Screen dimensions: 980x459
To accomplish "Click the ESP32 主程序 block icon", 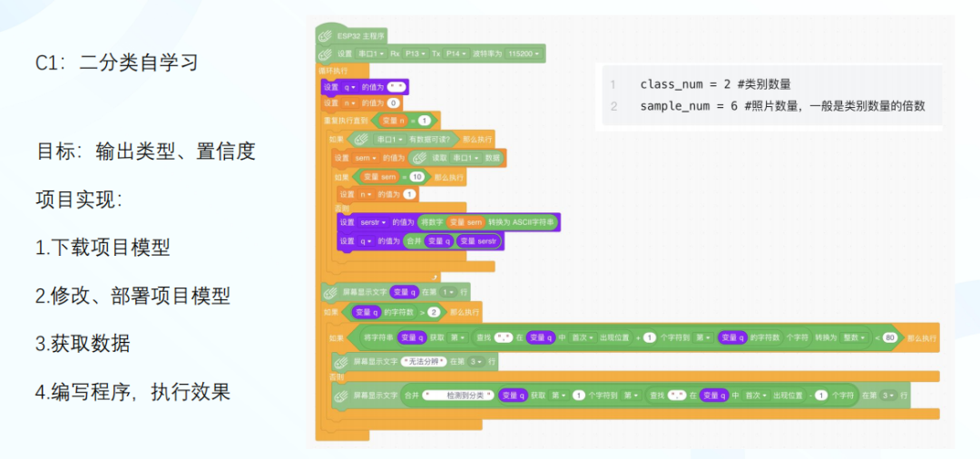I will pos(326,35).
